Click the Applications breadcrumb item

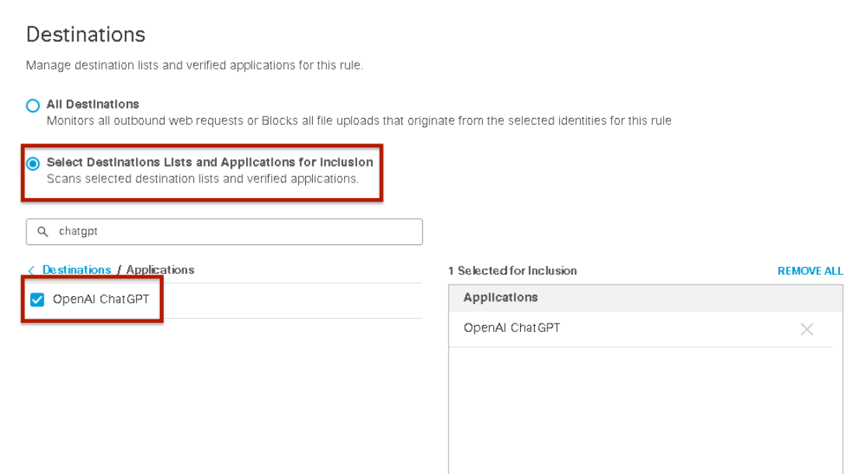pyautogui.click(x=160, y=270)
